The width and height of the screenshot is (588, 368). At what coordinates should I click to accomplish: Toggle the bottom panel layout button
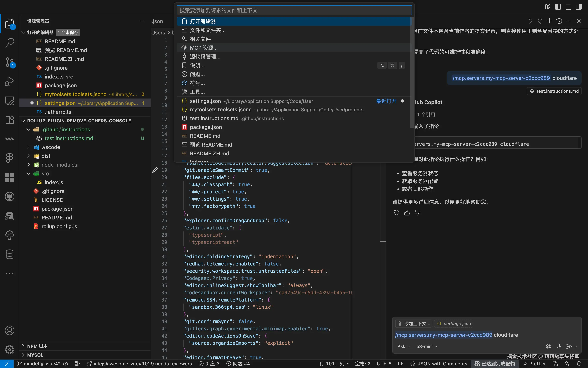click(568, 7)
